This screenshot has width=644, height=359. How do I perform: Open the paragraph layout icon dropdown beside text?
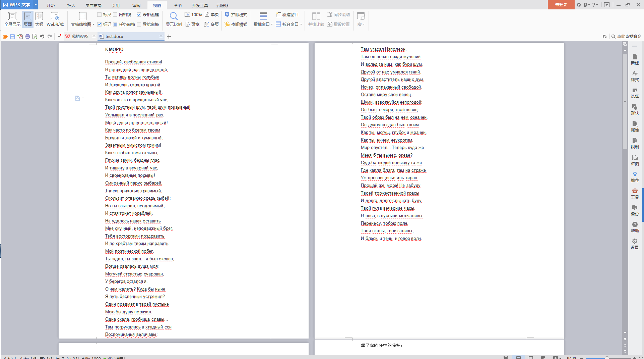(79, 98)
